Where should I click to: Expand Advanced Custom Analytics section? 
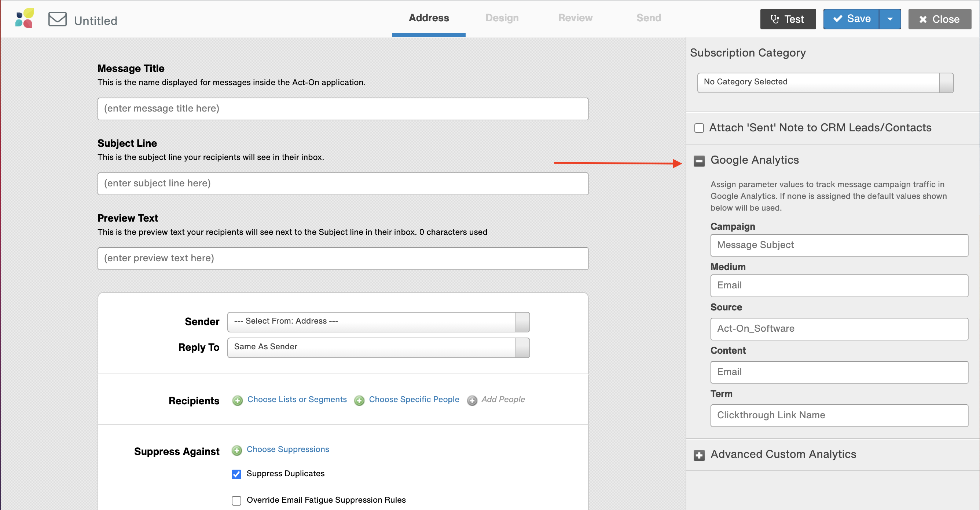[699, 455]
